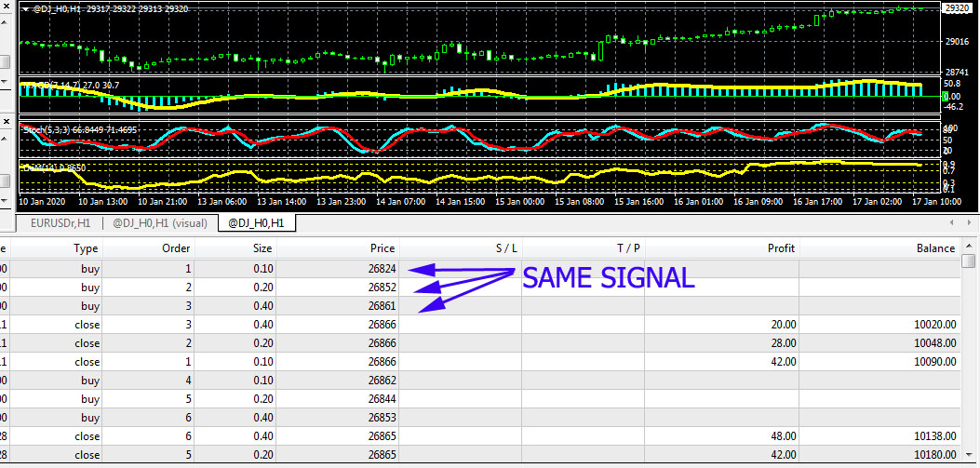Click the 15 Jan 16:00 time axis label
This screenshot has height=468, width=980.
point(639,203)
